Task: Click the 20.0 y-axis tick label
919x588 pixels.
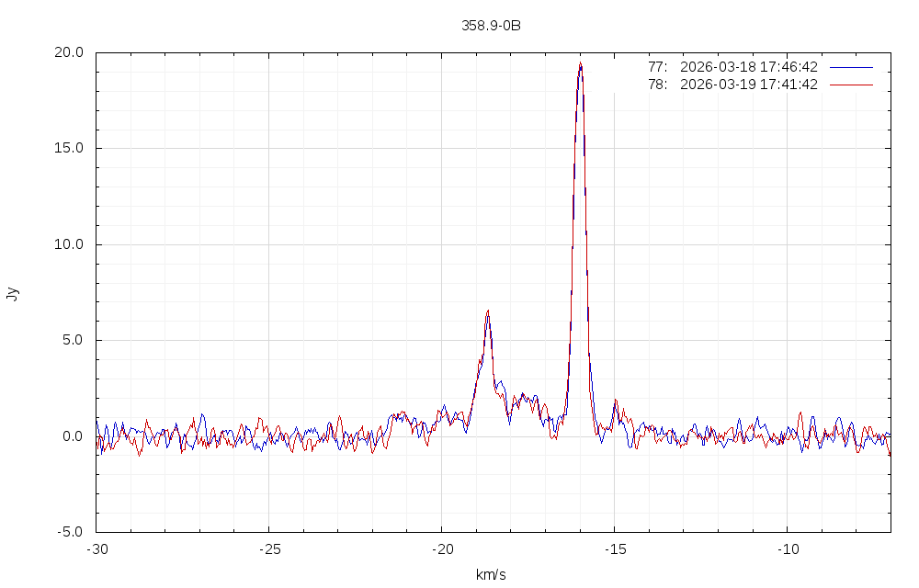Action: tap(69, 52)
